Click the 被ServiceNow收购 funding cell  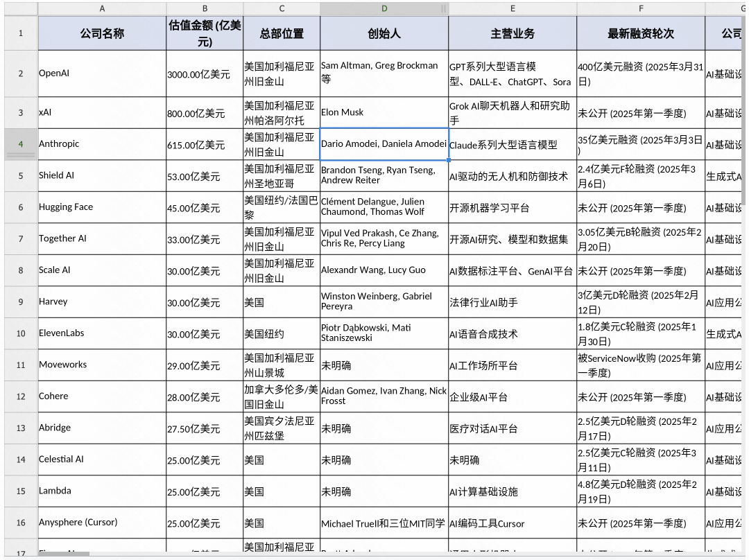(641, 365)
